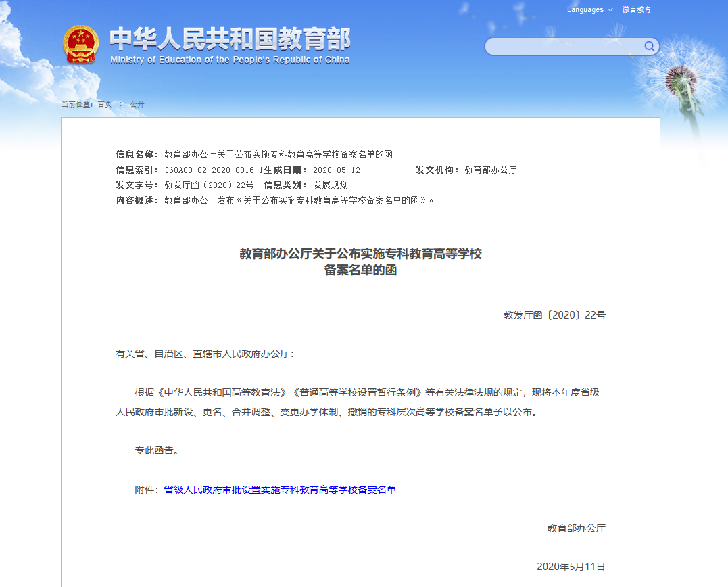
Task: Click the date 2020年5月11日
Action: (x=571, y=567)
